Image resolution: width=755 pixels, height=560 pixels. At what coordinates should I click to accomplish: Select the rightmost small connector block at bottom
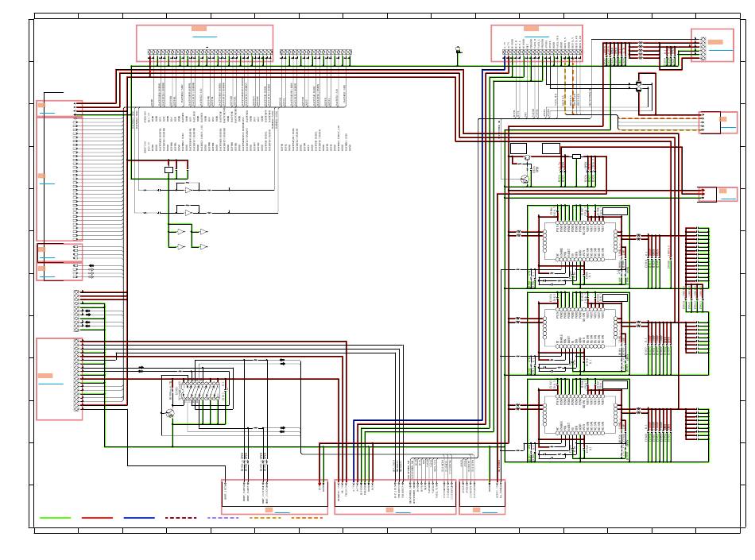[482, 497]
